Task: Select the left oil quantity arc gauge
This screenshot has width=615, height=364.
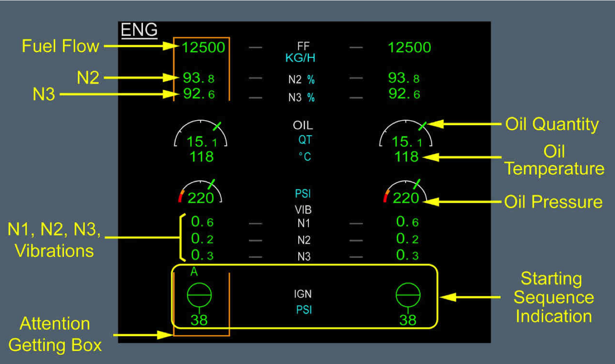Action: click(201, 133)
